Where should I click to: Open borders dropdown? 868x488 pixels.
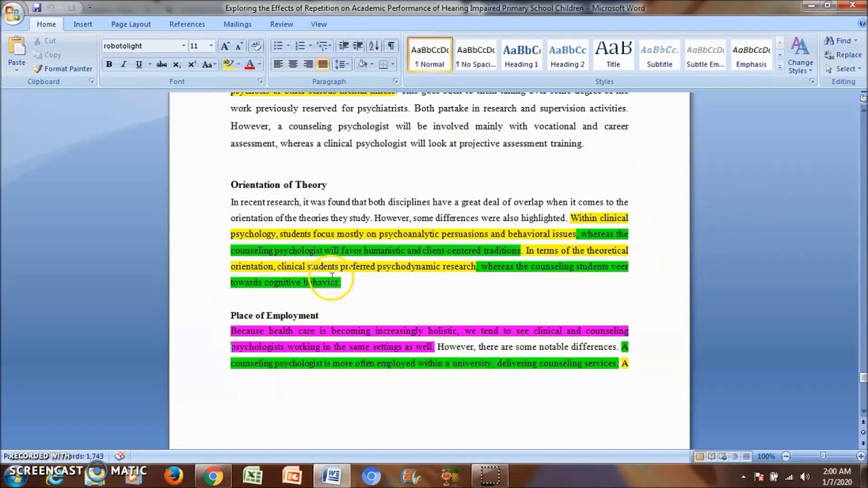pos(393,64)
